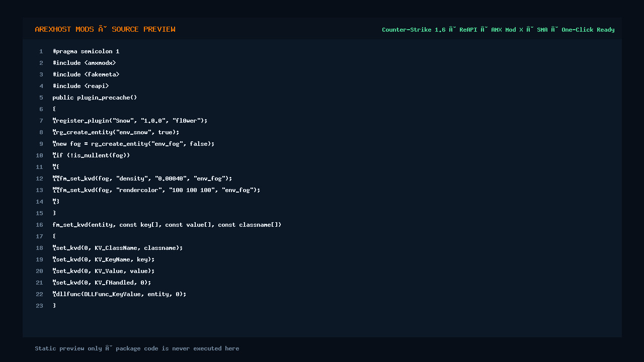Click the set_kvd KV_ClassName line
Screen dimensions: 644x362
click(118, 248)
